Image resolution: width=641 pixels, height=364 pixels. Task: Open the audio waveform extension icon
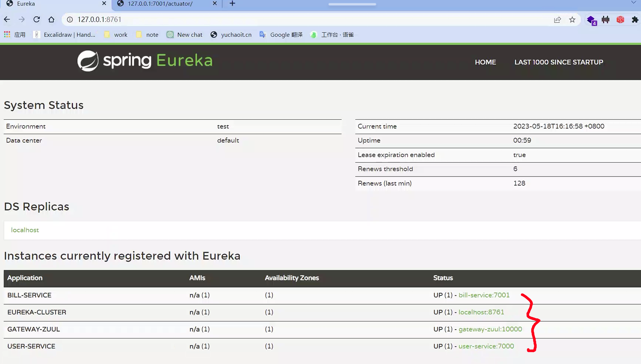click(x=605, y=20)
